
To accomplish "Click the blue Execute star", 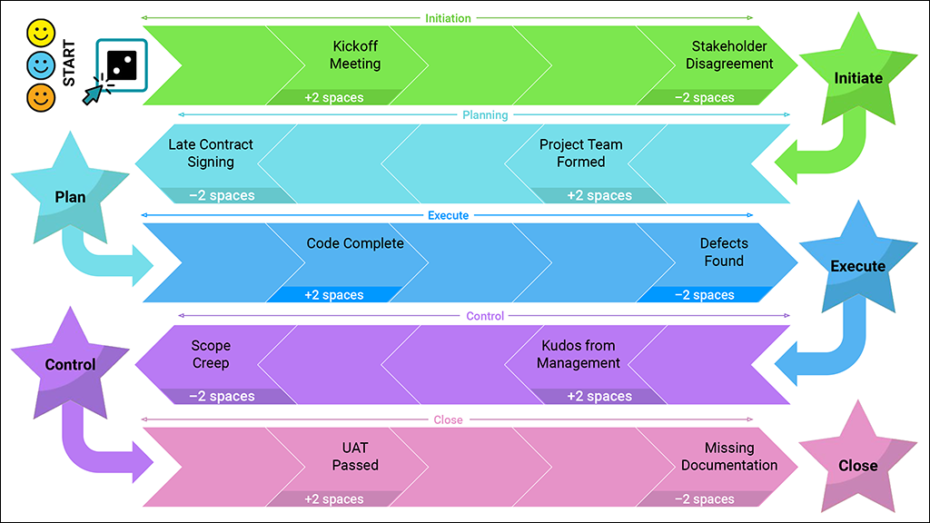I will [x=857, y=266].
